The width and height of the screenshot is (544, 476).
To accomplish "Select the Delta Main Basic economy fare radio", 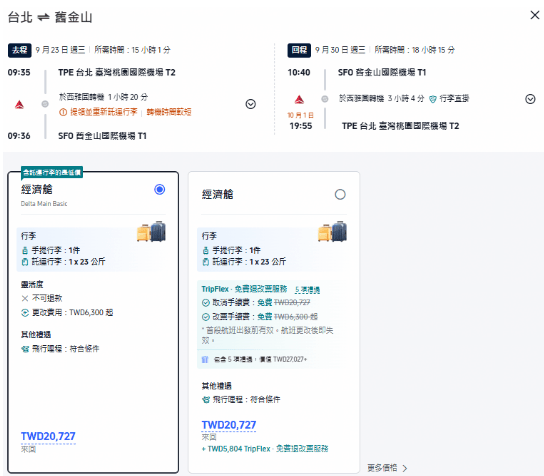I will (x=160, y=189).
